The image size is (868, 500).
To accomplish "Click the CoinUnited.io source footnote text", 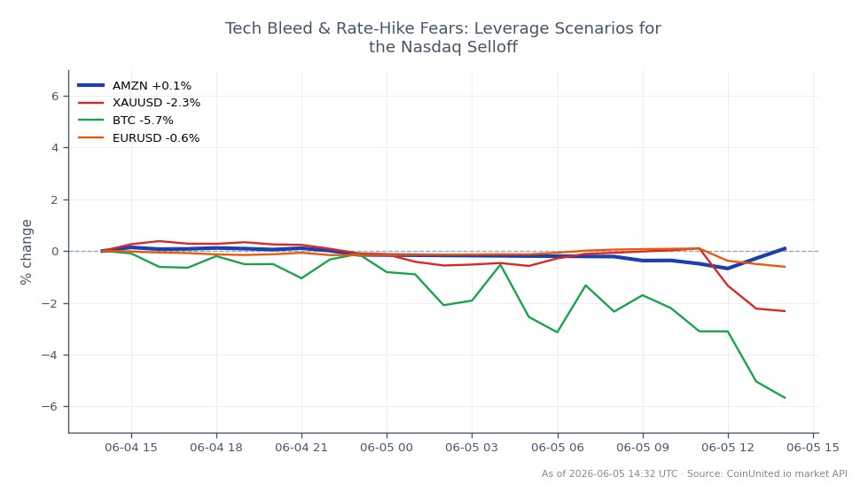I will (x=694, y=473).
